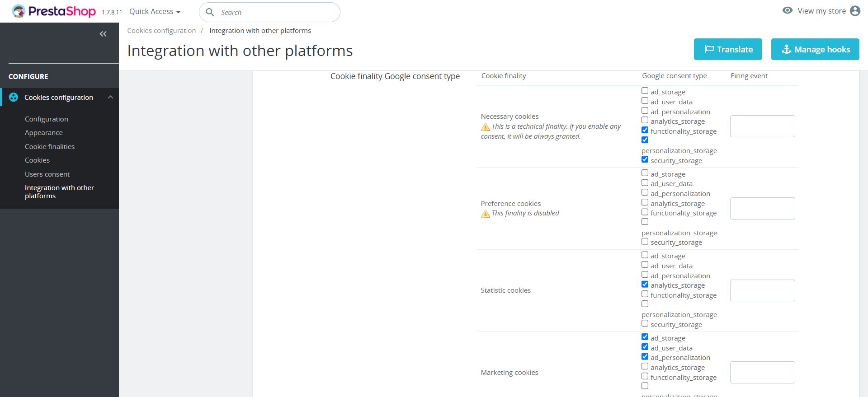The width and height of the screenshot is (868, 397).
Task: Go to Users consent menu item
Action: click(x=47, y=174)
